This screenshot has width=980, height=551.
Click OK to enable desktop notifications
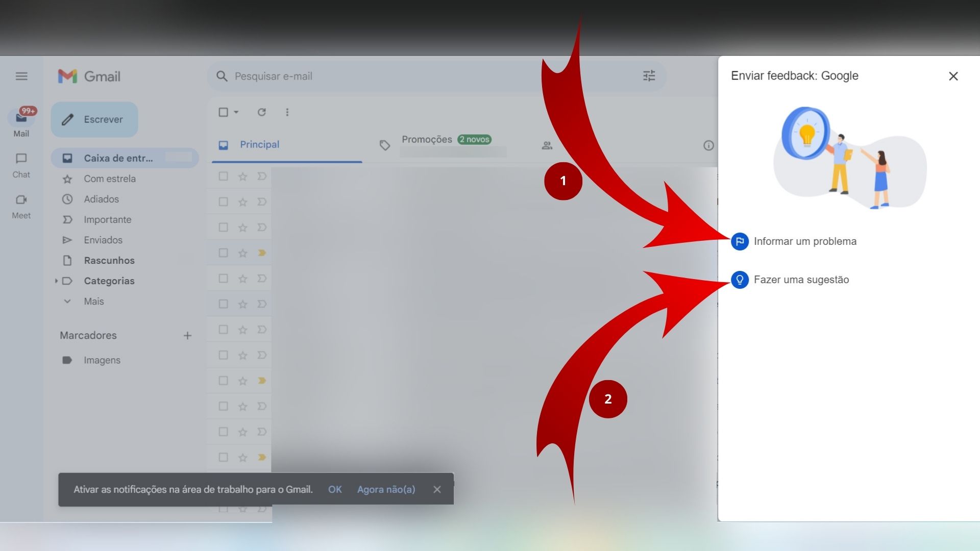[335, 489]
